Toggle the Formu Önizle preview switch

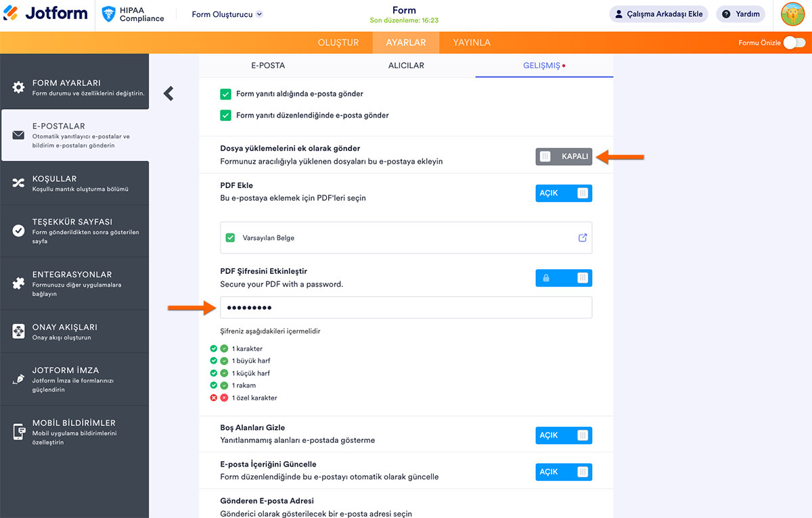pyautogui.click(x=794, y=43)
